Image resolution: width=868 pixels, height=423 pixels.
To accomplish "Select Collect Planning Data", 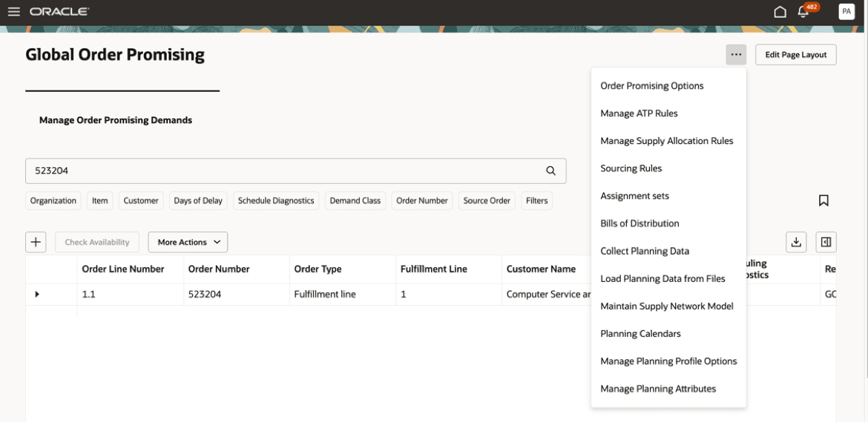I will [x=668, y=252].
